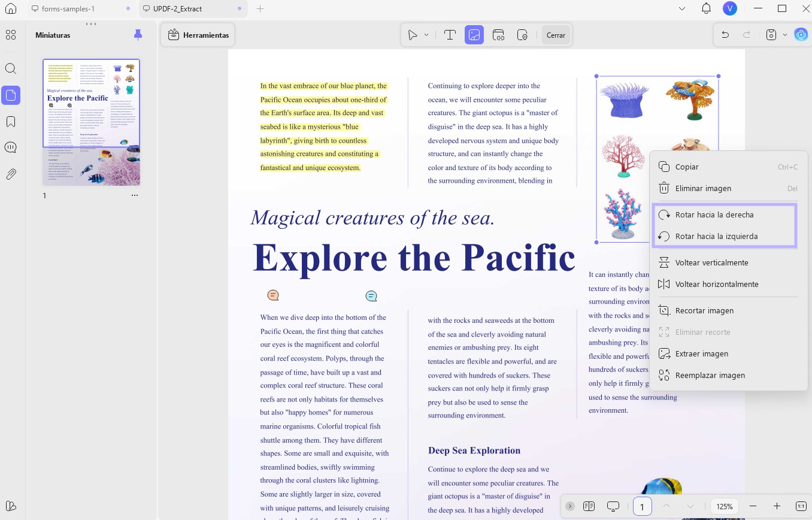The width and height of the screenshot is (812, 520).
Task: Click the drag handle dots above Miniaturas
Action: [91, 24]
